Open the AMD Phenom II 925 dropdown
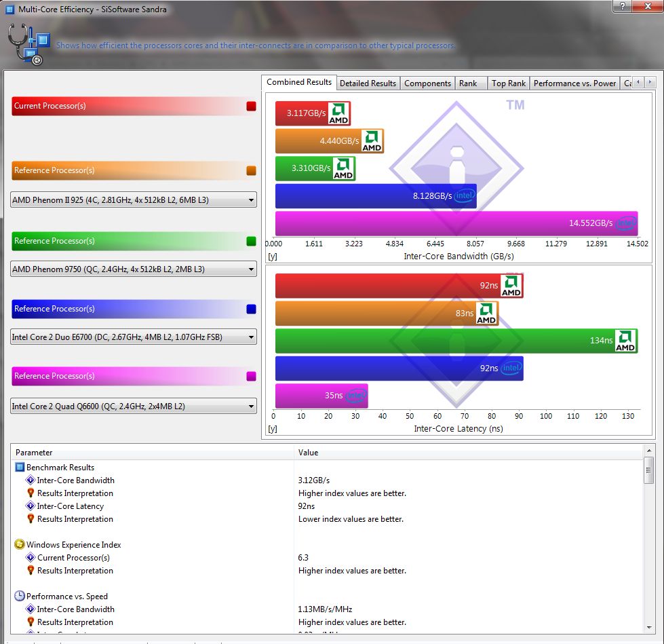 point(134,200)
